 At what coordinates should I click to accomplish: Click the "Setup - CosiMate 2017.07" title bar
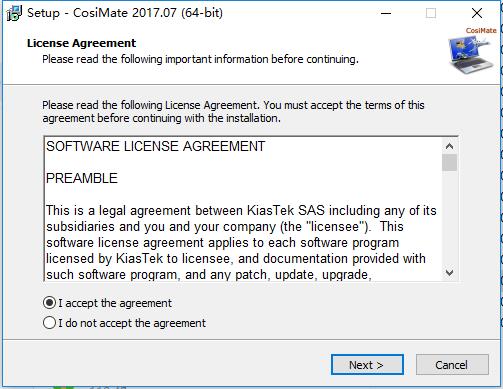tap(125, 13)
